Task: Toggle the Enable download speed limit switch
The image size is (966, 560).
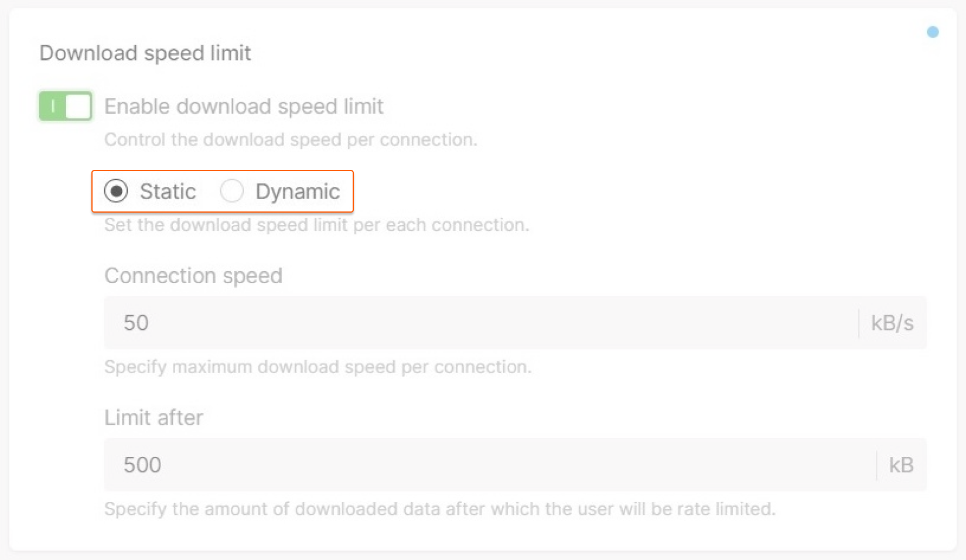Action: pyautogui.click(x=66, y=106)
